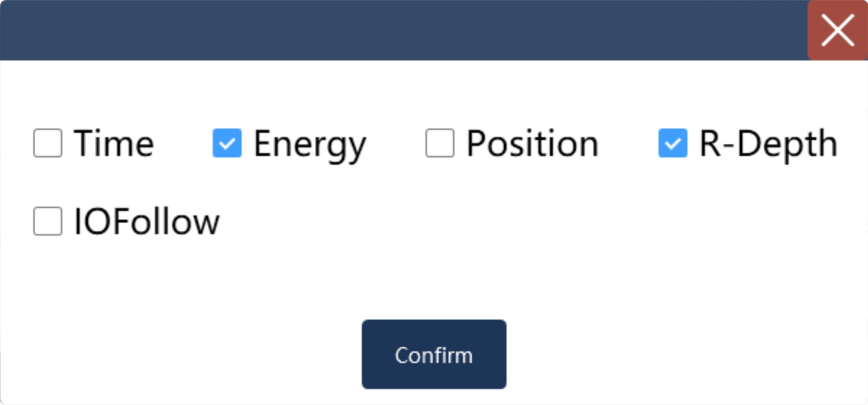Click the "R-Depth" label text
The height and width of the screenshot is (405, 868).
coord(768,144)
